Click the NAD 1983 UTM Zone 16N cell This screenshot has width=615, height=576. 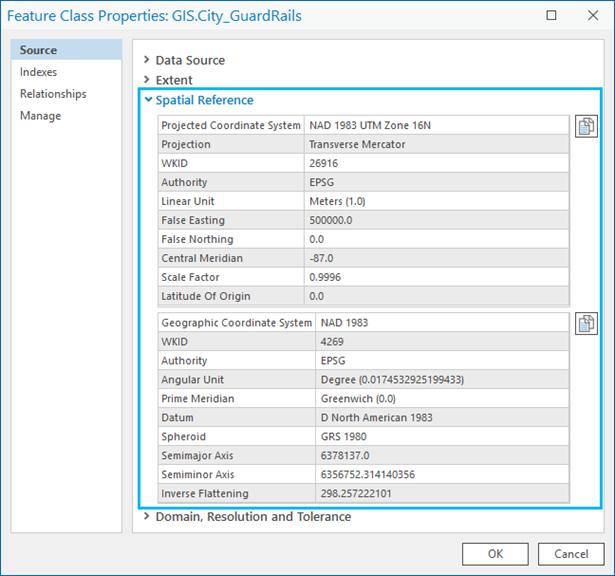click(436, 125)
